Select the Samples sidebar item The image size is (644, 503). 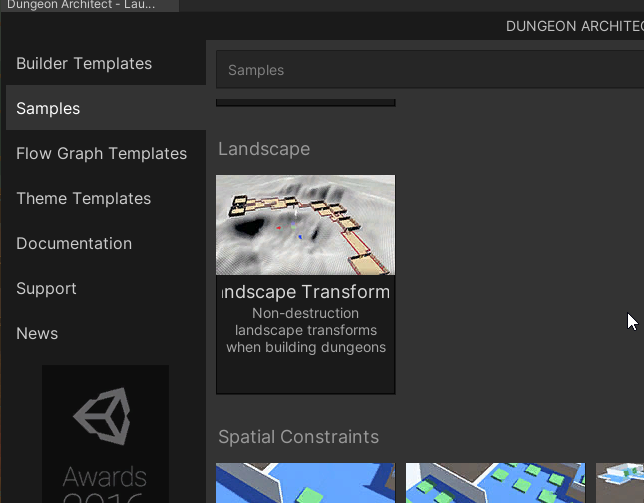pyautogui.click(x=106, y=108)
